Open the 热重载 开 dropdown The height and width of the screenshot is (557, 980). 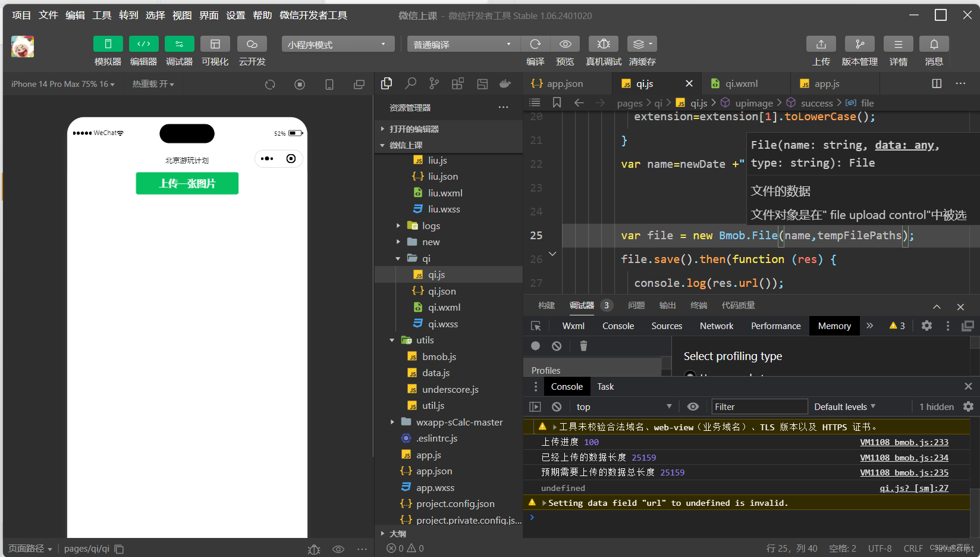[x=153, y=85]
